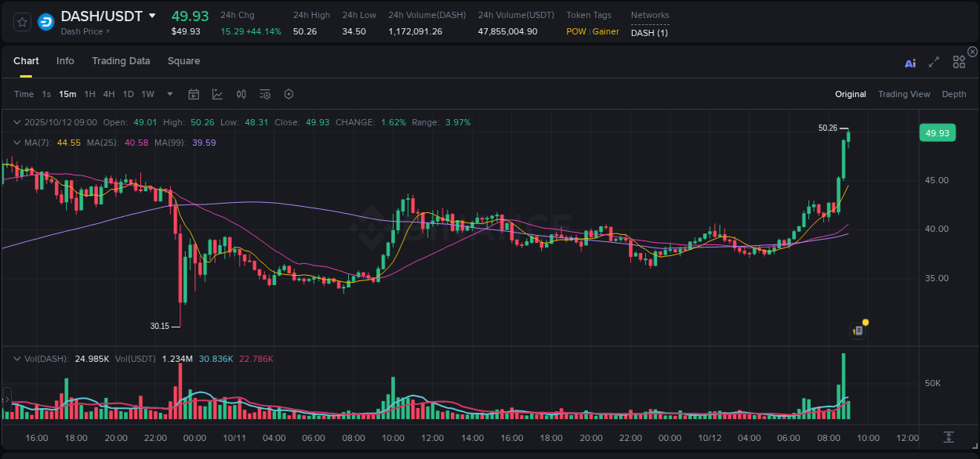Switch to the Trading Data tab
The height and width of the screenshot is (459, 980).
tap(121, 61)
